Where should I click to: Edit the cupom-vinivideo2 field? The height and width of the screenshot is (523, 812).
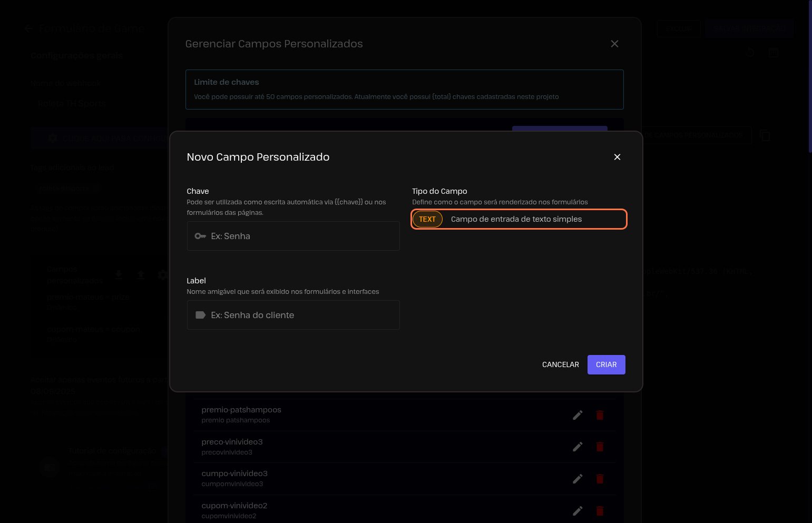578,511
